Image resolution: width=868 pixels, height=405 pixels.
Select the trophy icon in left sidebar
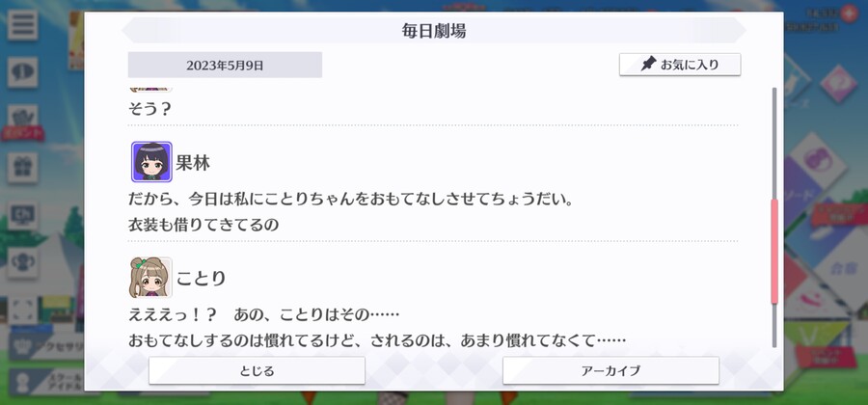pyautogui.click(x=23, y=263)
